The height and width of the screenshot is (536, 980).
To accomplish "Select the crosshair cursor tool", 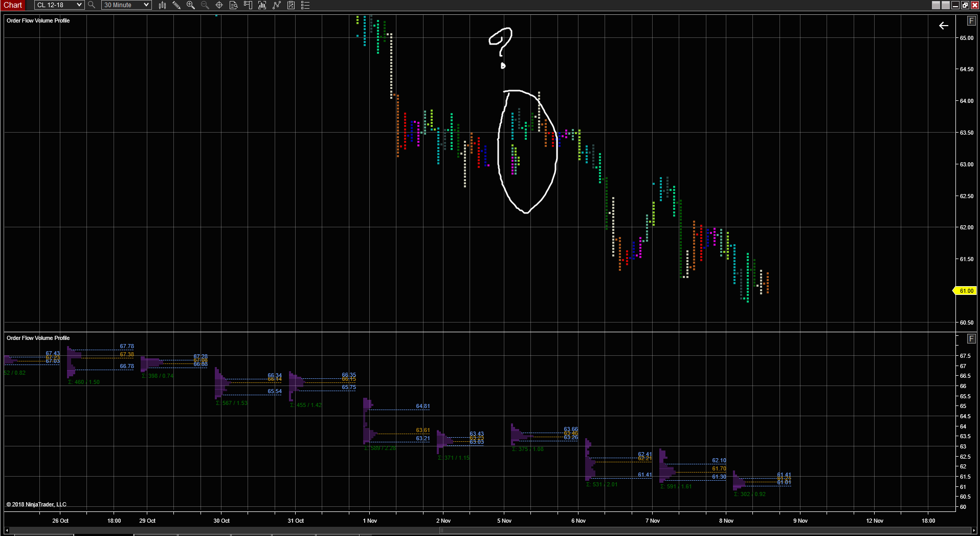I will point(219,5).
